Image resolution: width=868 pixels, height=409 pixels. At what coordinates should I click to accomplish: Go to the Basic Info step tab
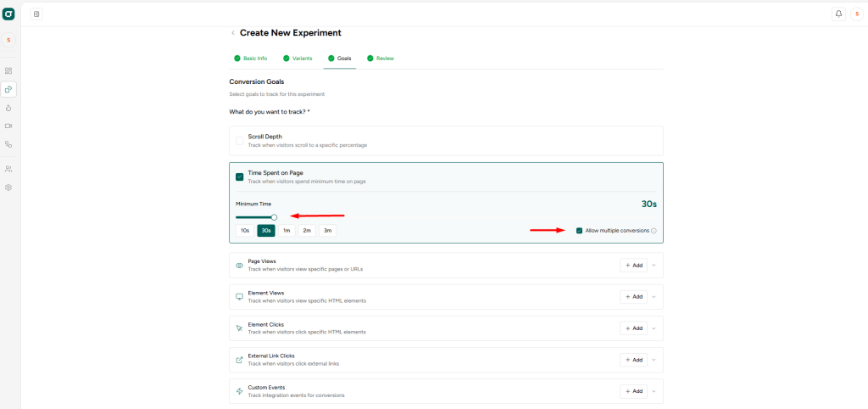tap(251, 59)
